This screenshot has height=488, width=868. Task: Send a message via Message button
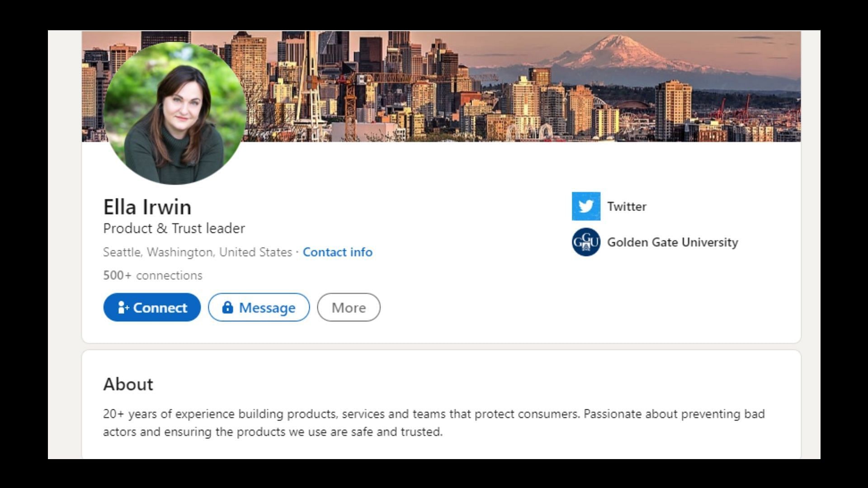point(259,307)
